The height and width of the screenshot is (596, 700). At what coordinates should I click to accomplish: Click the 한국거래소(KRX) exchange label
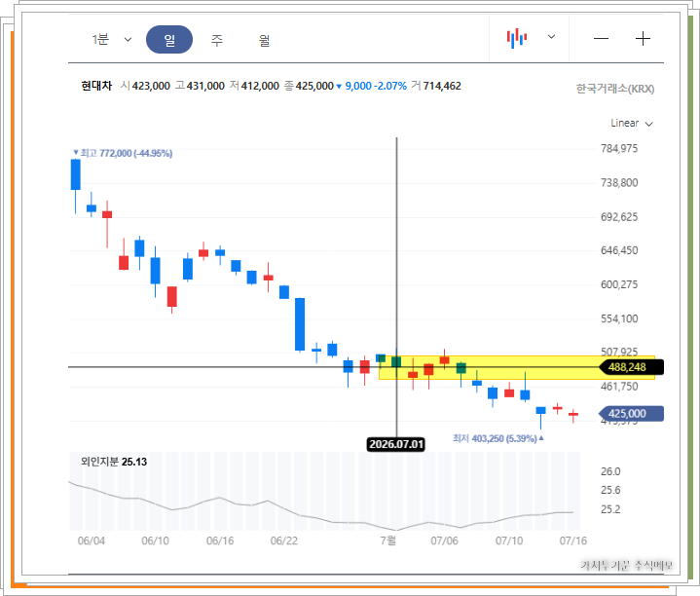[614, 89]
